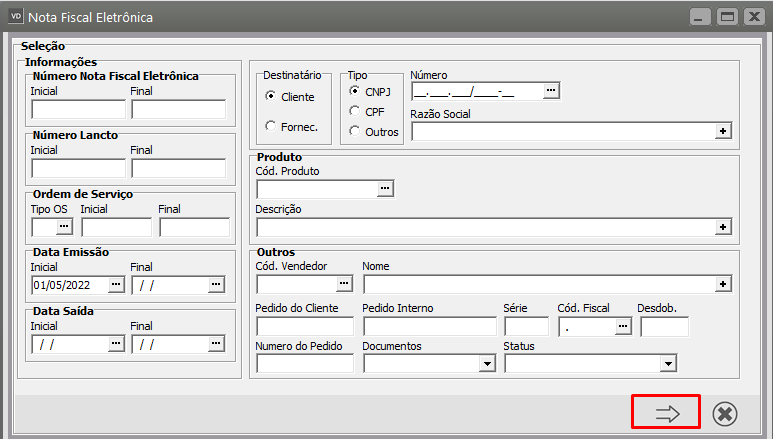The width and height of the screenshot is (773, 439).
Task: Open date picker for Data Emissão Inicial
Action: [x=116, y=284]
